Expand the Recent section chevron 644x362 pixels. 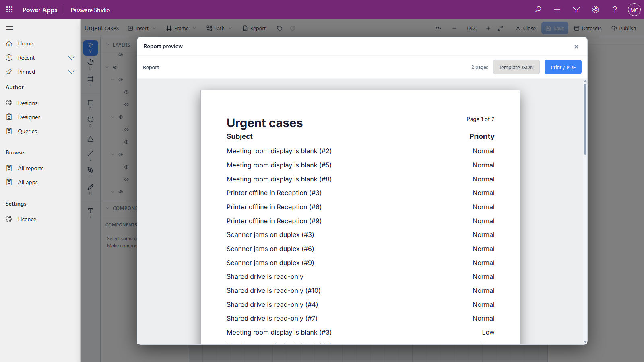tap(71, 58)
